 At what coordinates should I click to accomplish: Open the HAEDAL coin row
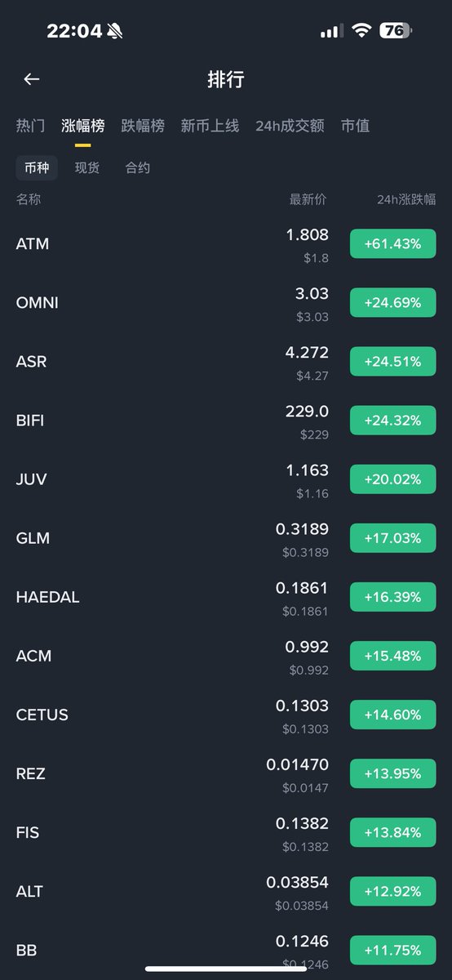click(226, 597)
